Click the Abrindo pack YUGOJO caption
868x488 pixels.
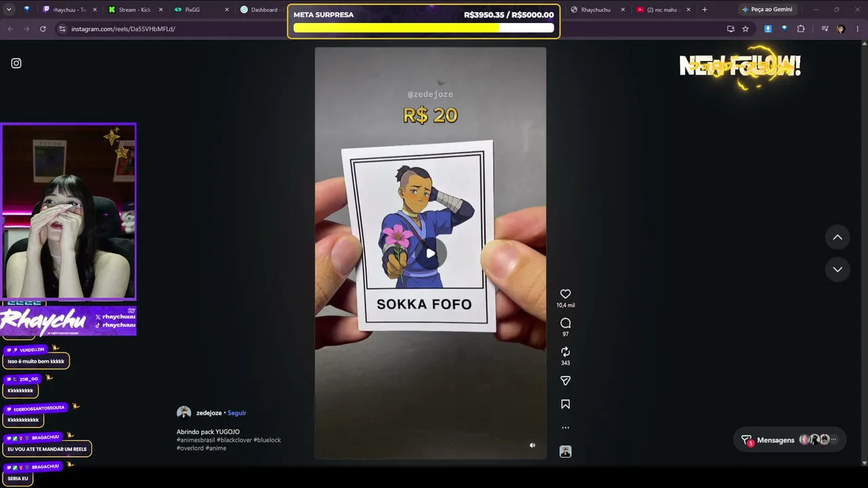pyautogui.click(x=208, y=432)
